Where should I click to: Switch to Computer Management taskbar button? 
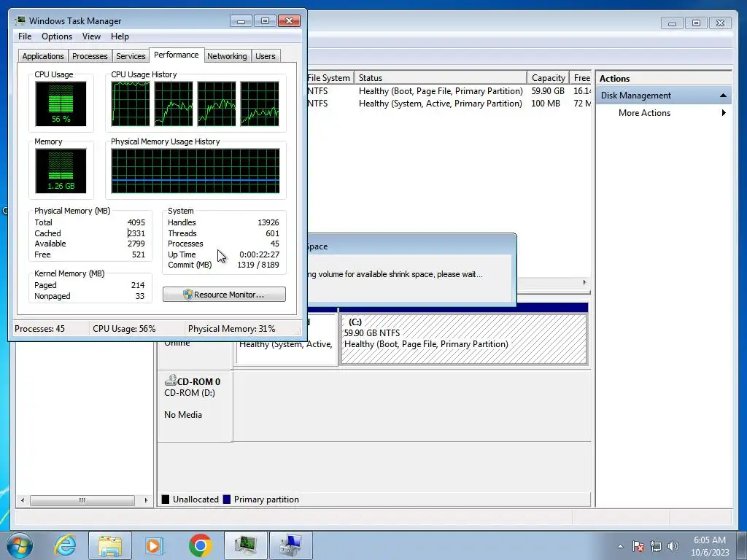tap(291, 545)
